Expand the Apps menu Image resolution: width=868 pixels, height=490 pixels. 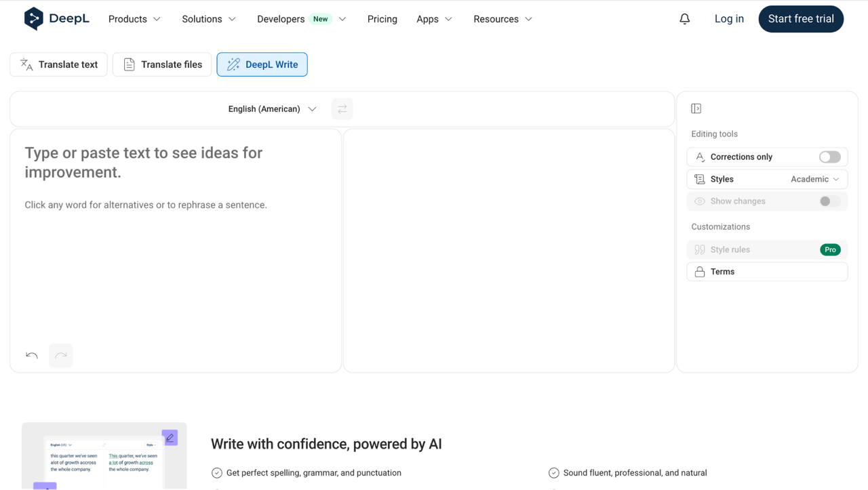click(x=434, y=19)
